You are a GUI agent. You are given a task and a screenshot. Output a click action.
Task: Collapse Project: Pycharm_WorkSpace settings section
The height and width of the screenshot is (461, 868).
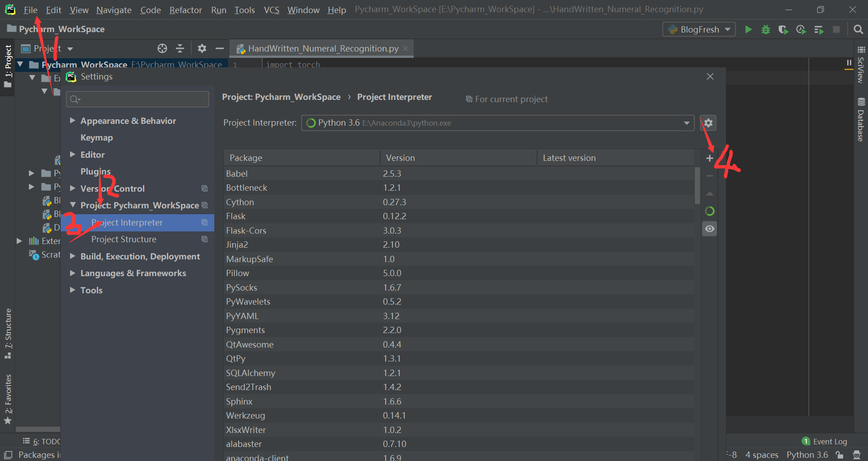pos(72,205)
